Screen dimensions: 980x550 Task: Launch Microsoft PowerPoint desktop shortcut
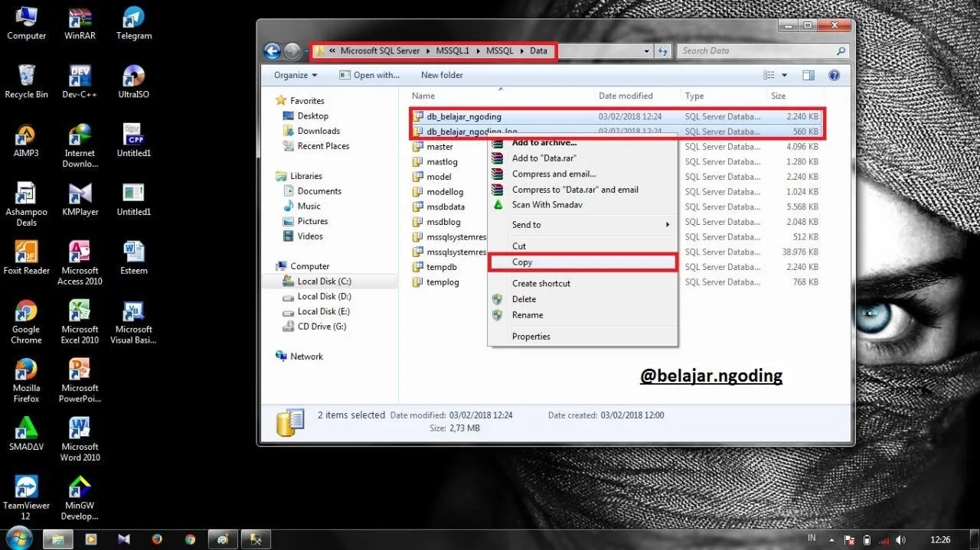(x=80, y=381)
